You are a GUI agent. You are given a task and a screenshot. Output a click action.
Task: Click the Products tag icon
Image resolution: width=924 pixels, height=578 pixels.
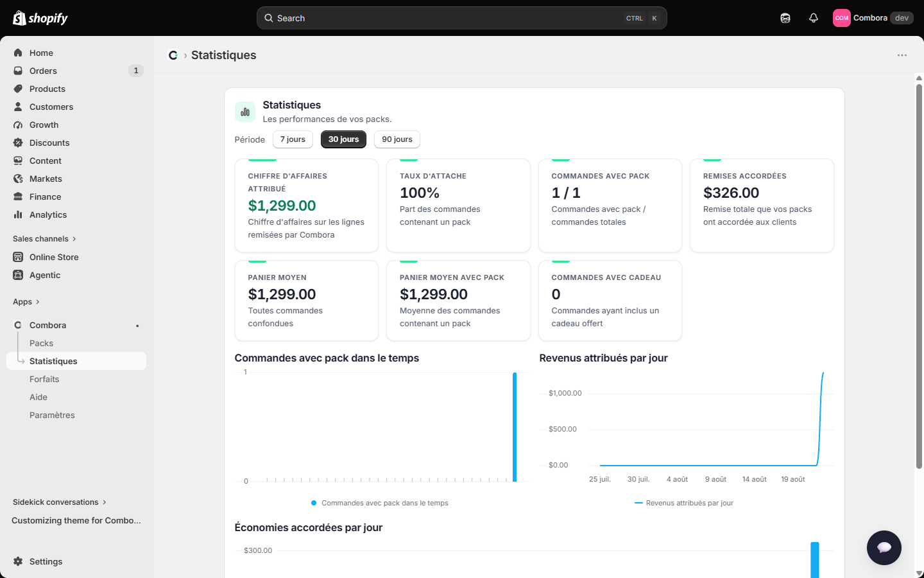click(x=18, y=89)
